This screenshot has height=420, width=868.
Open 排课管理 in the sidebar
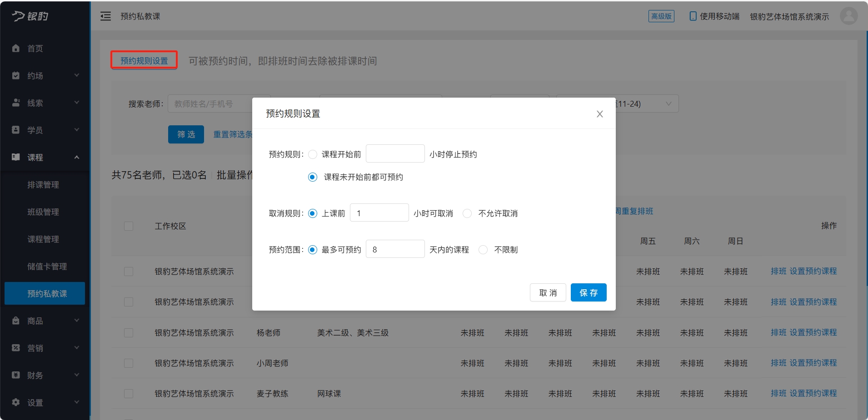point(43,185)
